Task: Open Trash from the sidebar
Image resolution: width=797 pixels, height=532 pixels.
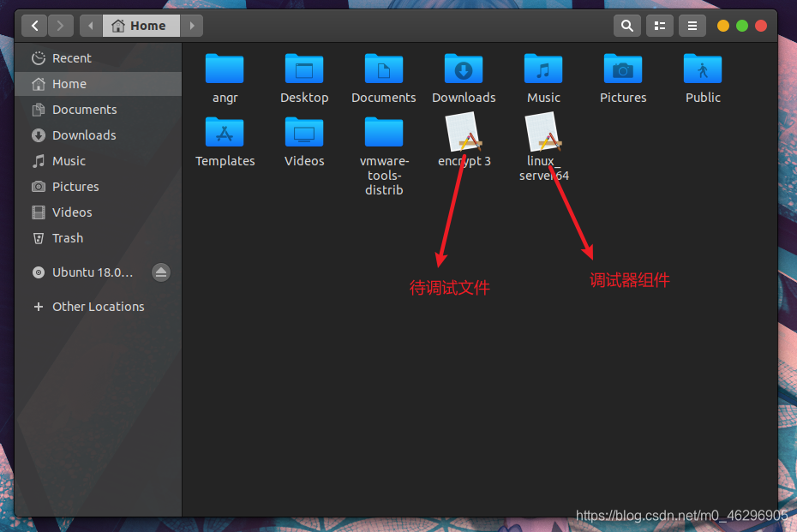Action: coord(65,238)
